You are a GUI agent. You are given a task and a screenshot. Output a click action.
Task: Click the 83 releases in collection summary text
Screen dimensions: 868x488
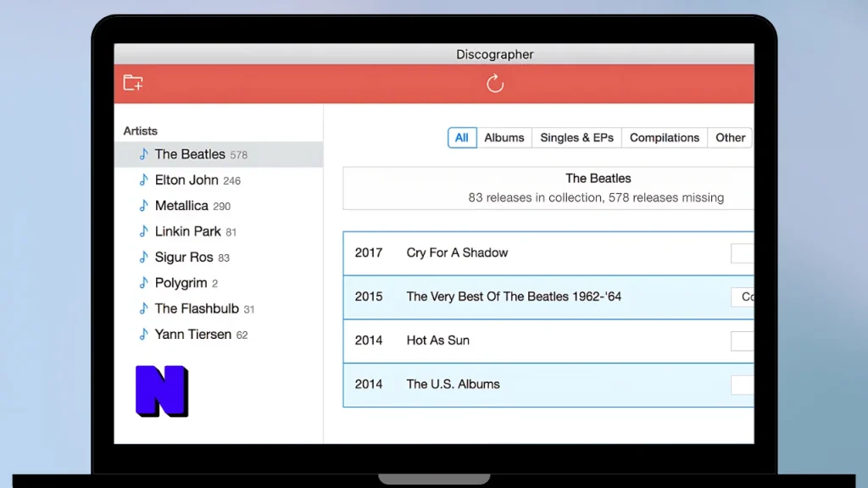[596, 197]
